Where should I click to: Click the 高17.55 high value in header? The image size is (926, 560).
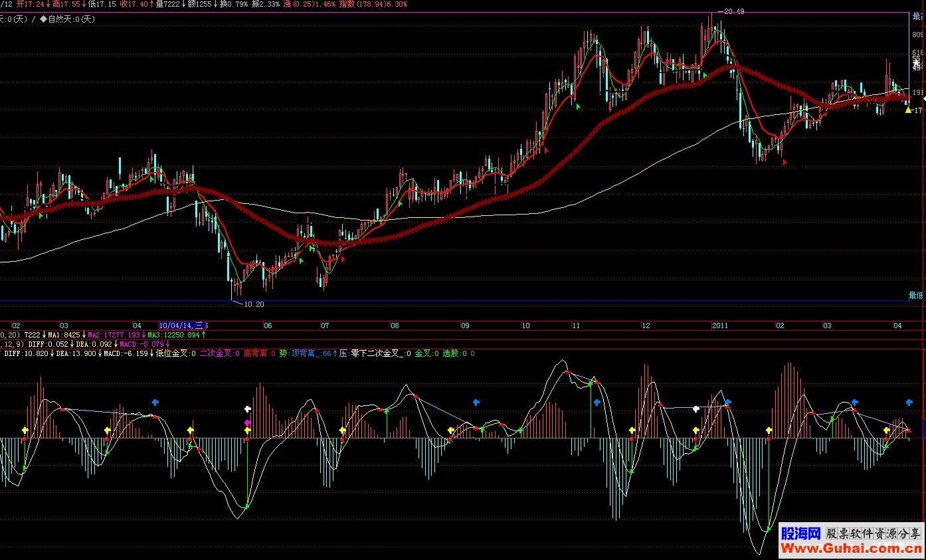(66, 4)
